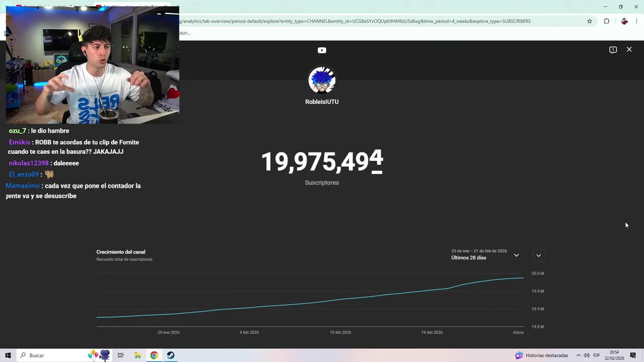Open the Windows Start menu
The width and height of the screenshot is (644, 362).
click(x=8, y=355)
